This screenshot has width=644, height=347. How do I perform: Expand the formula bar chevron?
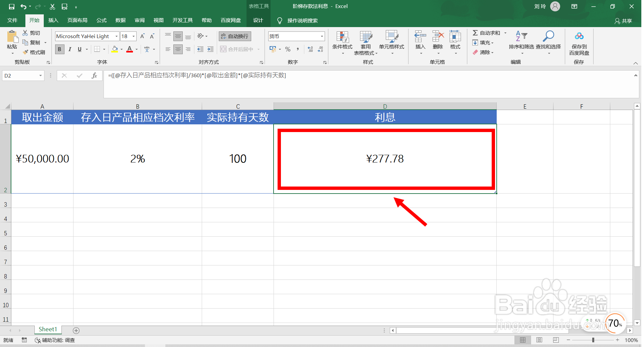(636, 76)
